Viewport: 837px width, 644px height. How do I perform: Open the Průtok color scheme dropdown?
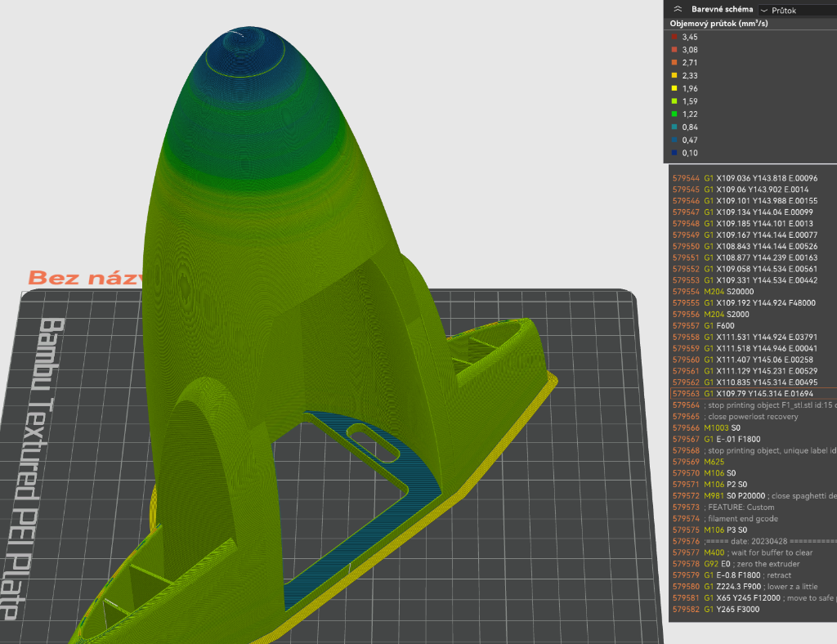coord(797,10)
